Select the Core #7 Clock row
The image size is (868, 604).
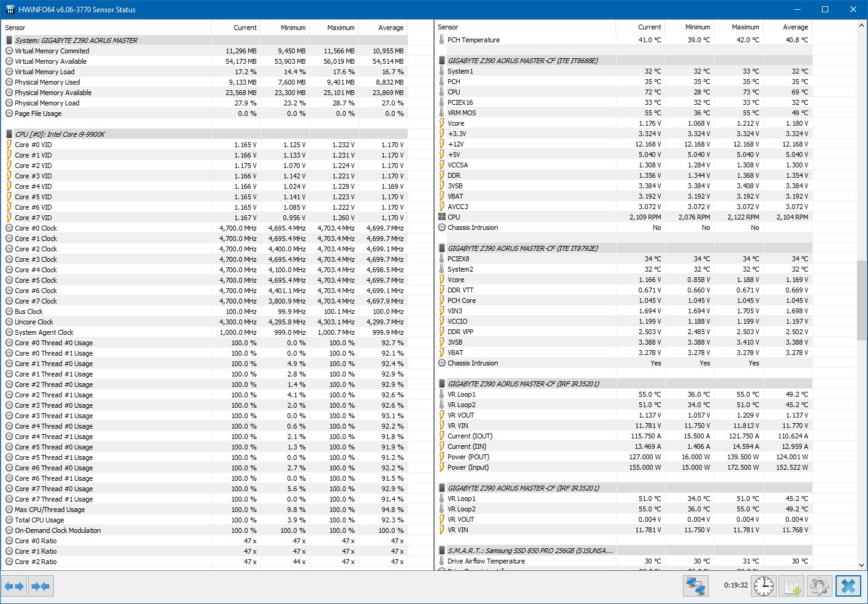click(x=205, y=301)
